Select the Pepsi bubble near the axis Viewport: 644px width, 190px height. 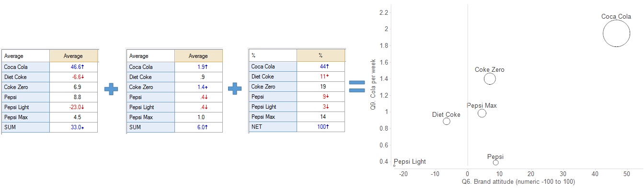click(x=495, y=163)
